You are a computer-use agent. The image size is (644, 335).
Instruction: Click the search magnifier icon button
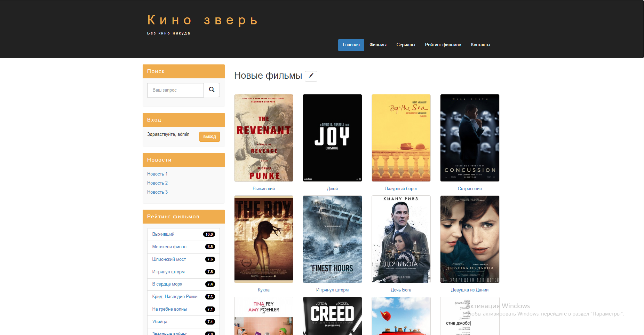coord(212,90)
